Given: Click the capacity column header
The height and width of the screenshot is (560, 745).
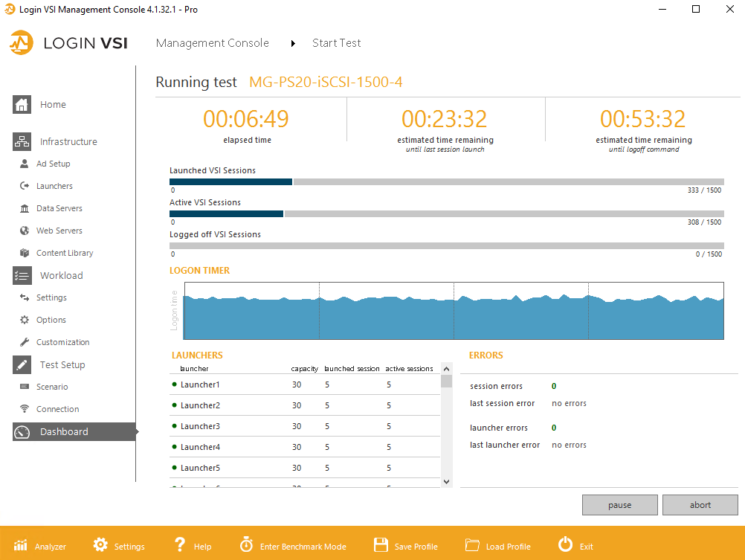Looking at the screenshot, I should 305,368.
